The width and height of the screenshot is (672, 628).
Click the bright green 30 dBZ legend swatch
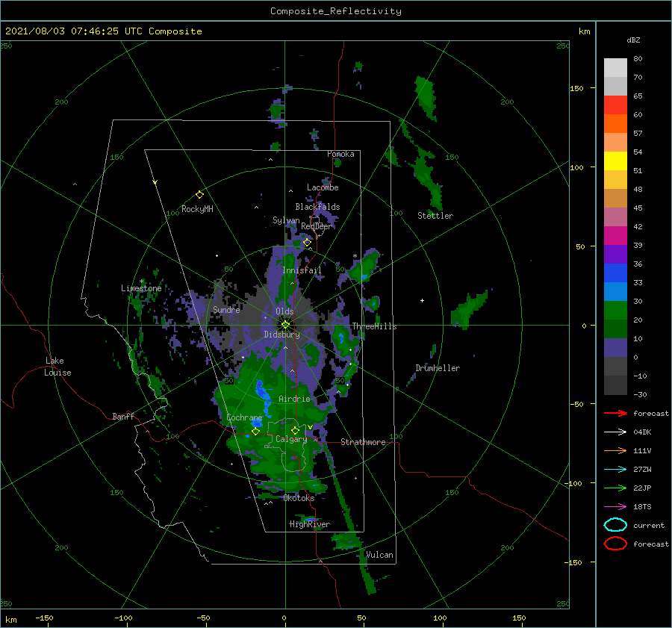click(615, 311)
